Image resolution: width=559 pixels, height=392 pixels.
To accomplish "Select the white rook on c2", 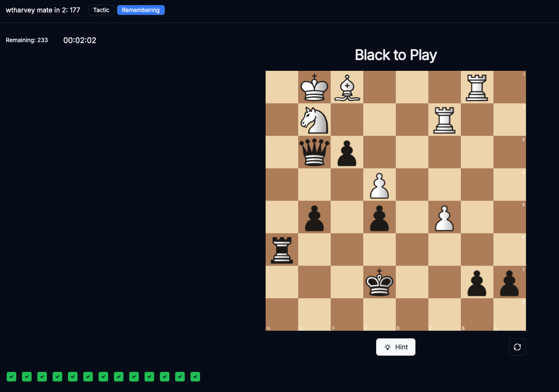I will coord(445,120).
